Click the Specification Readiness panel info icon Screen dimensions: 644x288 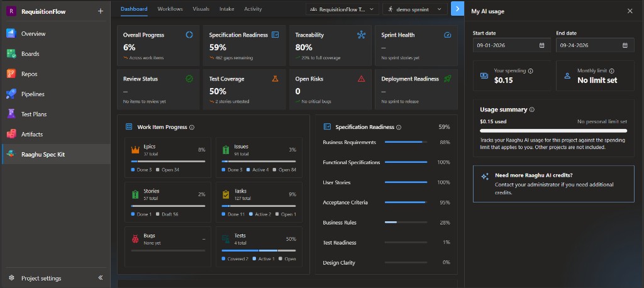point(399,128)
